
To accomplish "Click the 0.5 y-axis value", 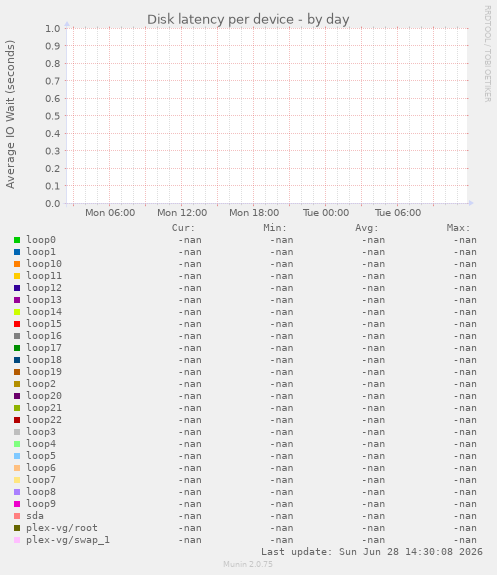I will (x=53, y=116).
